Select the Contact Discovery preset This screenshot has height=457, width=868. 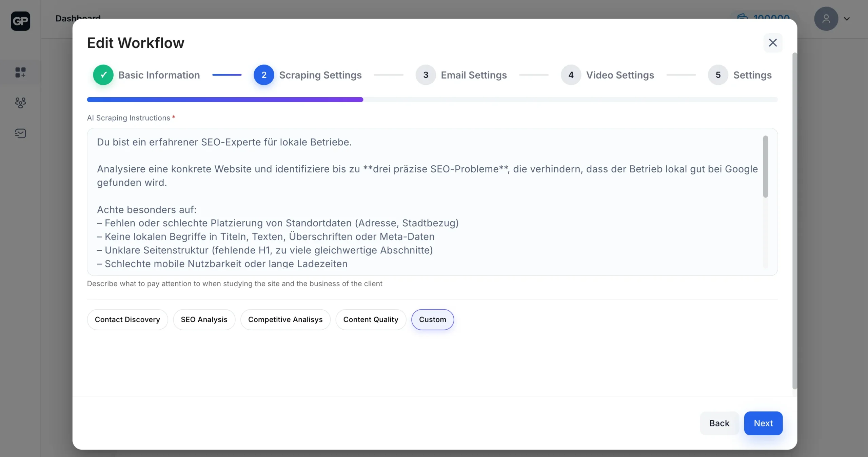[x=127, y=319]
